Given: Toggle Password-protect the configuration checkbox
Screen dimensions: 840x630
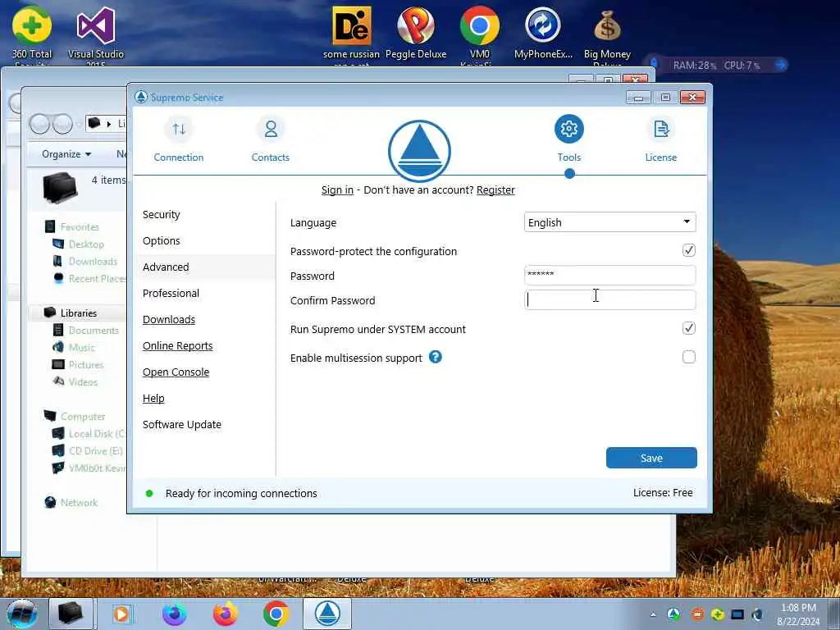Looking at the screenshot, I should tap(689, 250).
